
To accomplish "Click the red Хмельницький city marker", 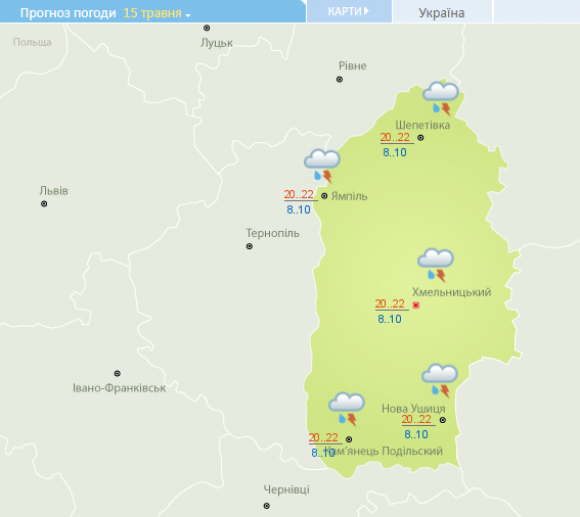I will (x=416, y=305).
